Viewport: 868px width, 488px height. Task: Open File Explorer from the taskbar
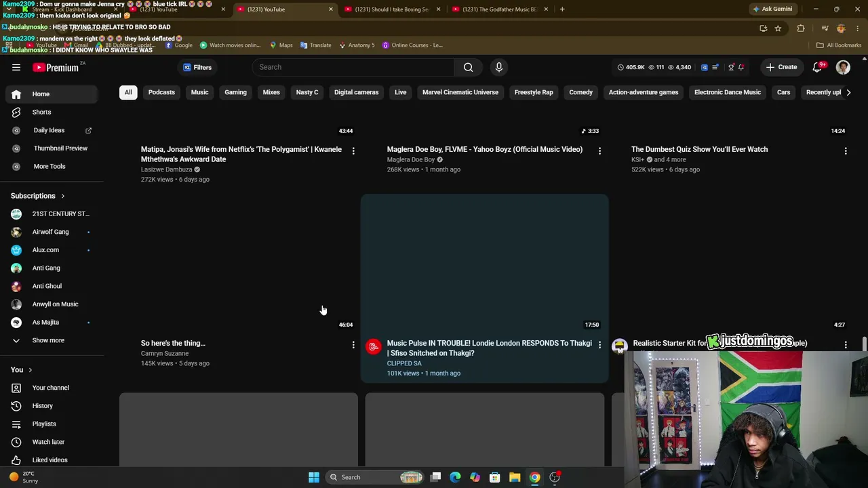coord(515,477)
